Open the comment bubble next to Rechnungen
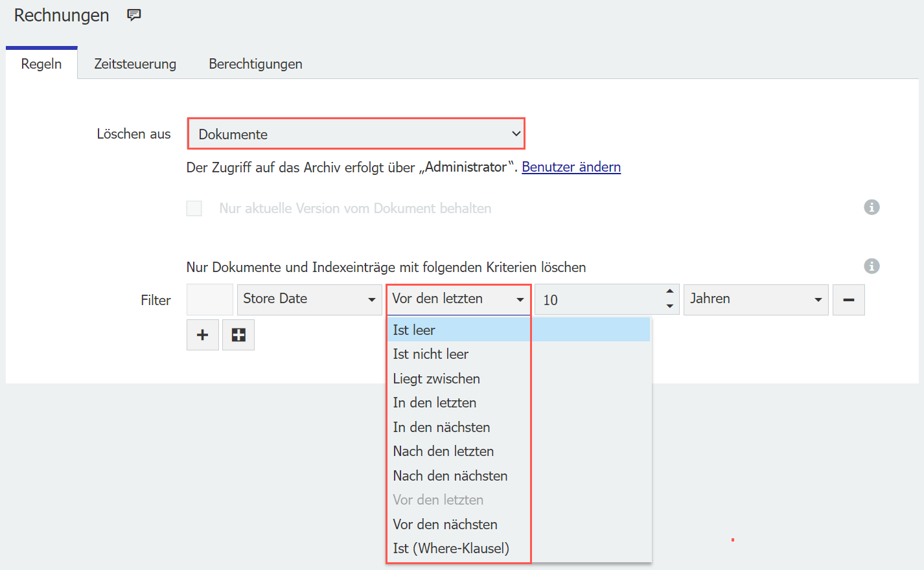 click(x=134, y=15)
